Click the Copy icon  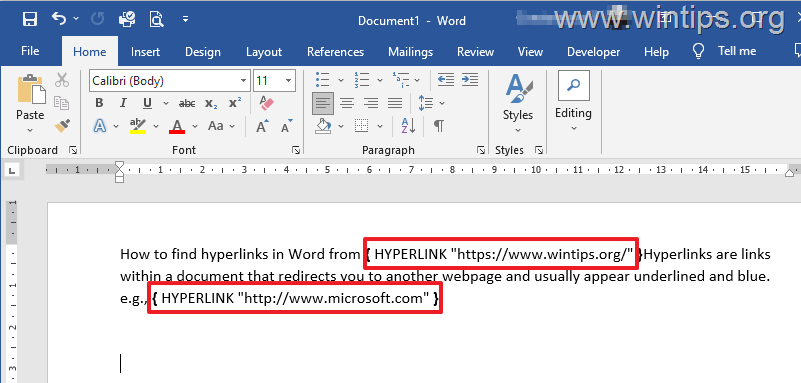click(x=62, y=103)
